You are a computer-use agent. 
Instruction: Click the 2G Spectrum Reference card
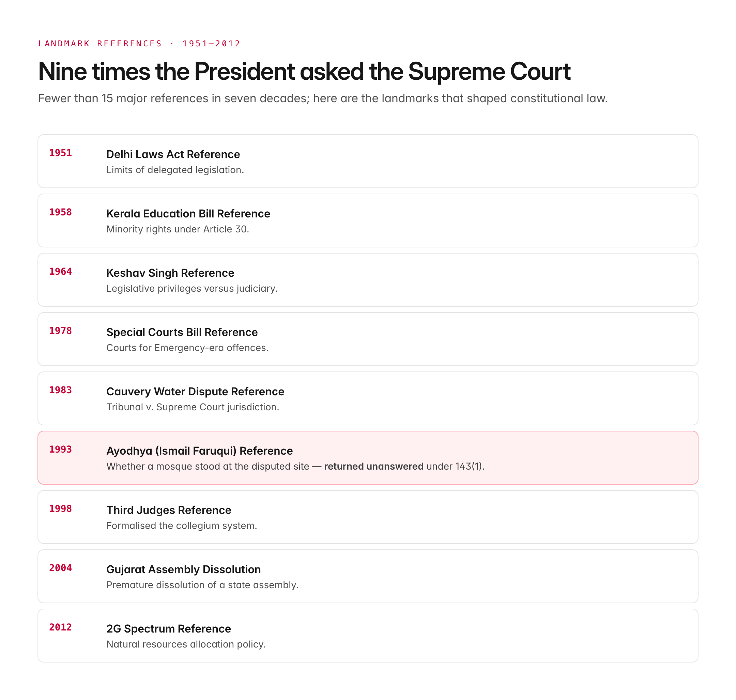[x=368, y=636]
